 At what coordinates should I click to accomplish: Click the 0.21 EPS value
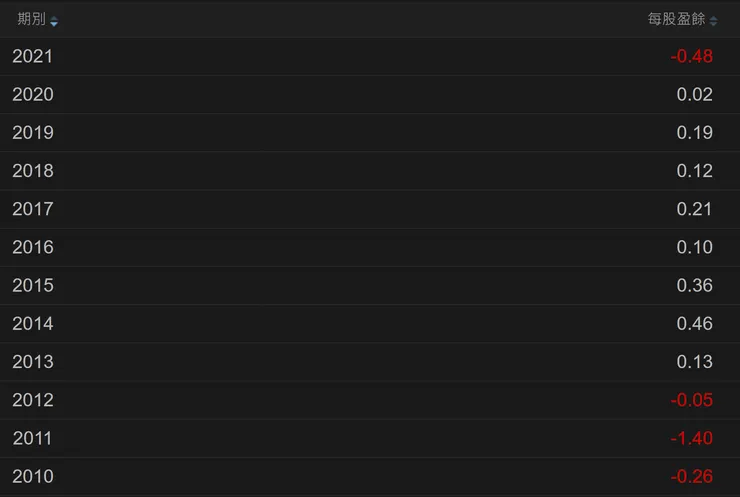click(x=695, y=209)
